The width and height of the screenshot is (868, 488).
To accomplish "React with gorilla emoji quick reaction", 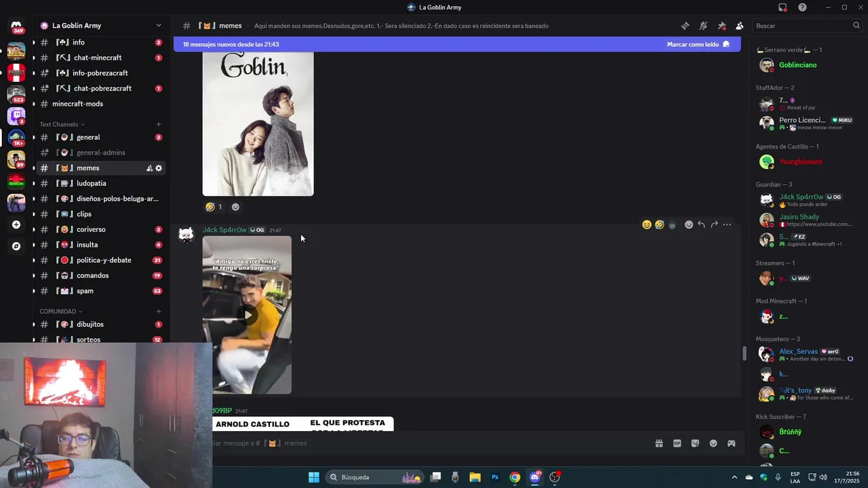I will click(672, 224).
